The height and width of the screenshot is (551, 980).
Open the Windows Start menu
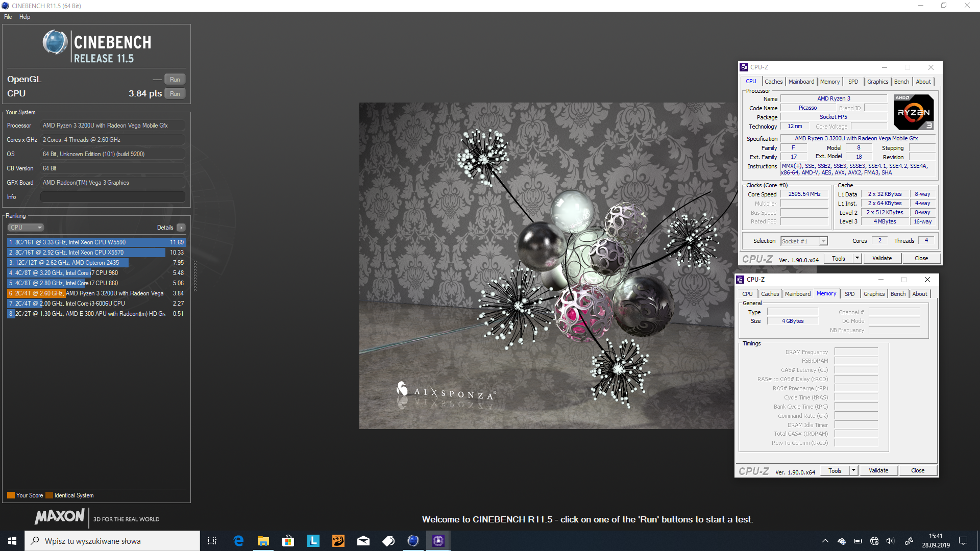pos(12,541)
